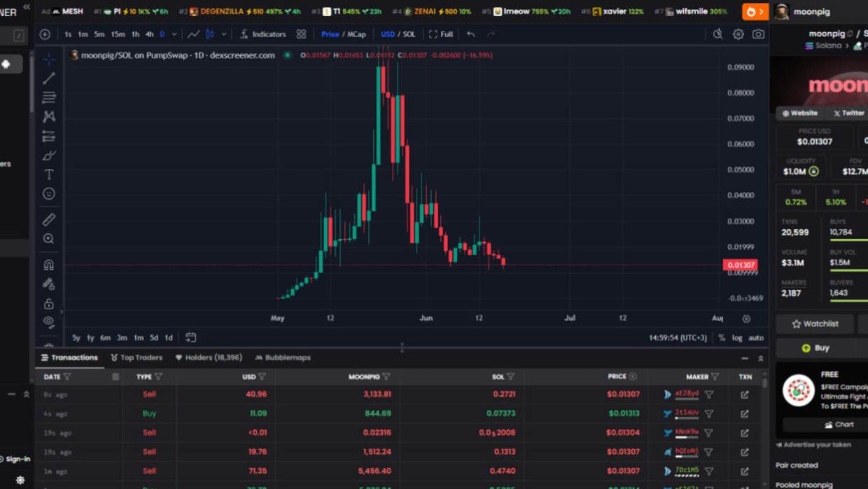Open chart settings gear icon
Viewport: 868px width, 489px height.
click(738, 34)
